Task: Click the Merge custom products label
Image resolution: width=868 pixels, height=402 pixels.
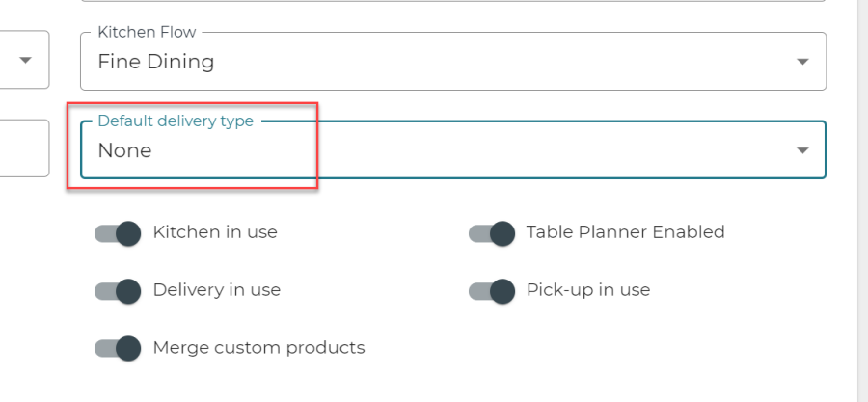Action: pos(258,348)
